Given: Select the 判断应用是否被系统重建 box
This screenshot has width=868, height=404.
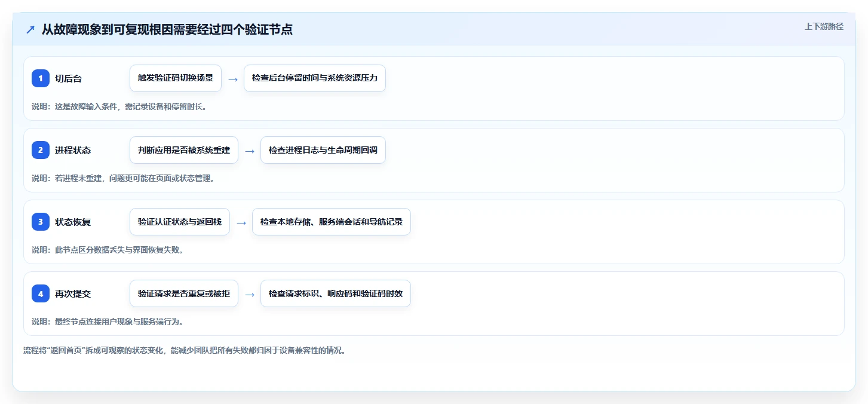Looking at the screenshot, I should (x=184, y=150).
